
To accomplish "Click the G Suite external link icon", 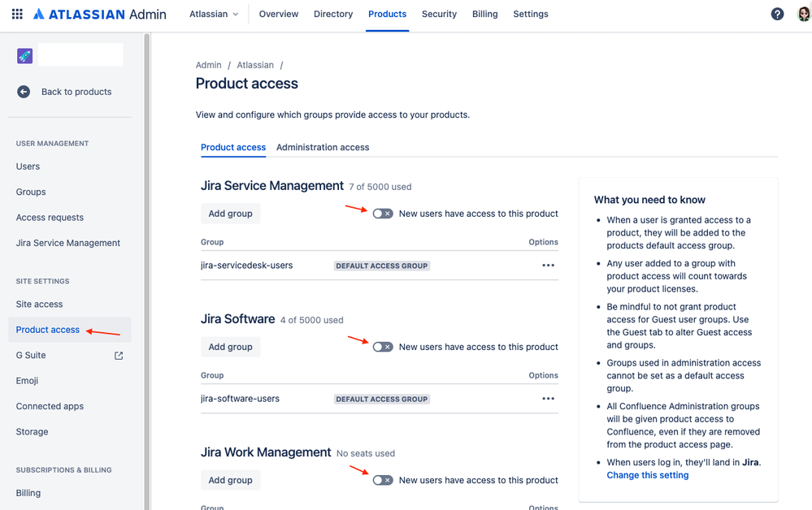I will click(x=119, y=355).
